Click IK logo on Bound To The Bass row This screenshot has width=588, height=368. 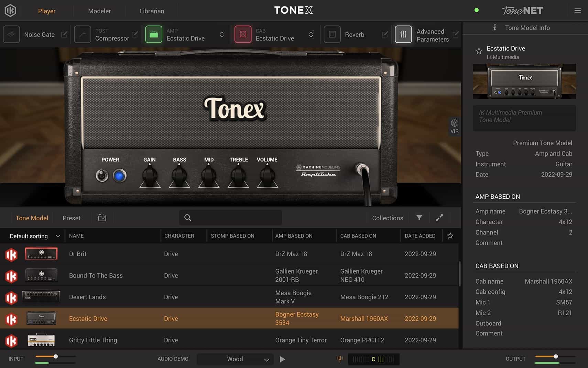click(11, 276)
